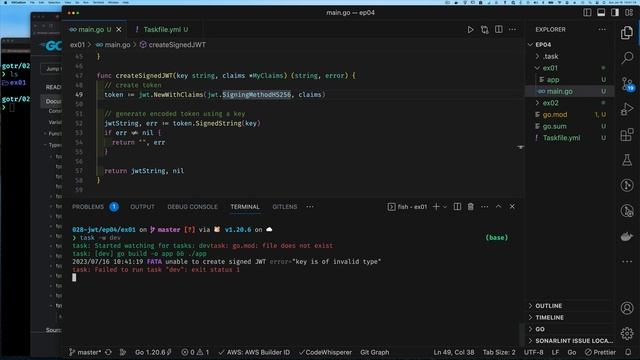
Task: Customize layout icon in title bar
Action: [629, 13]
